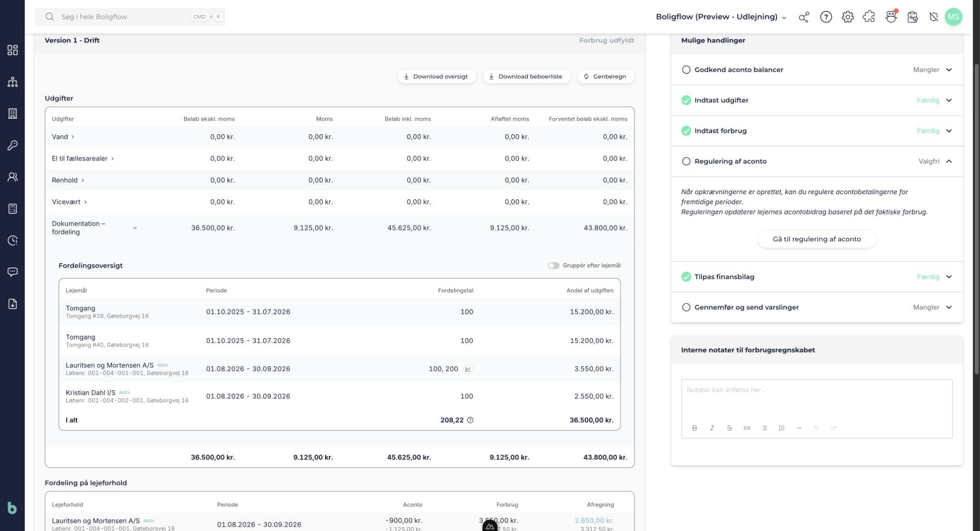Open the help question mark icon
980x531 pixels.
click(x=826, y=17)
